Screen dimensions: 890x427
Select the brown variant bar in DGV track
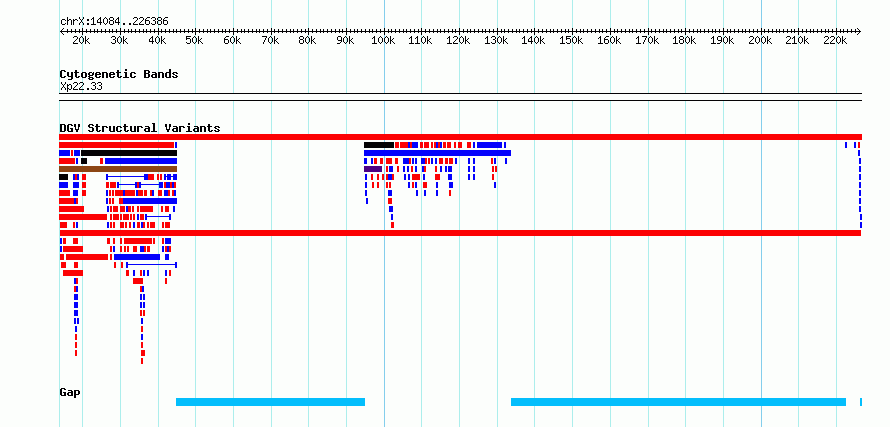(x=118, y=169)
